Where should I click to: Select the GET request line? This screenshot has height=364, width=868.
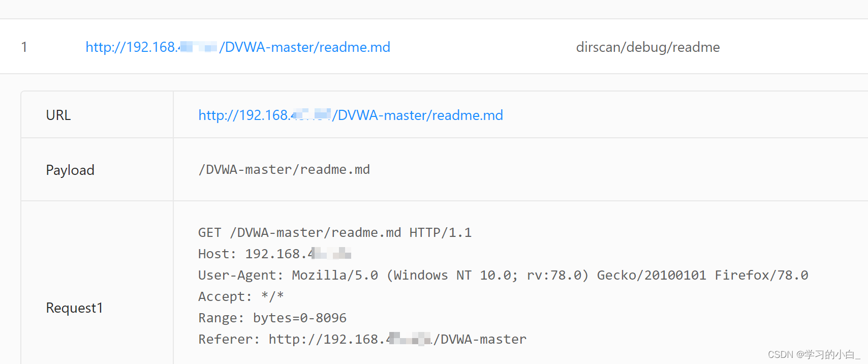334,232
